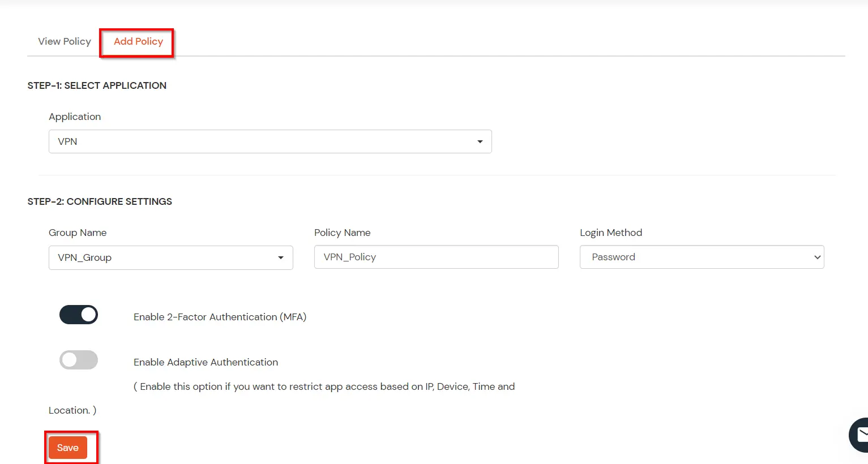The height and width of the screenshot is (464, 868).
Task: Click the Policy Name input field
Action: tap(437, 257)
